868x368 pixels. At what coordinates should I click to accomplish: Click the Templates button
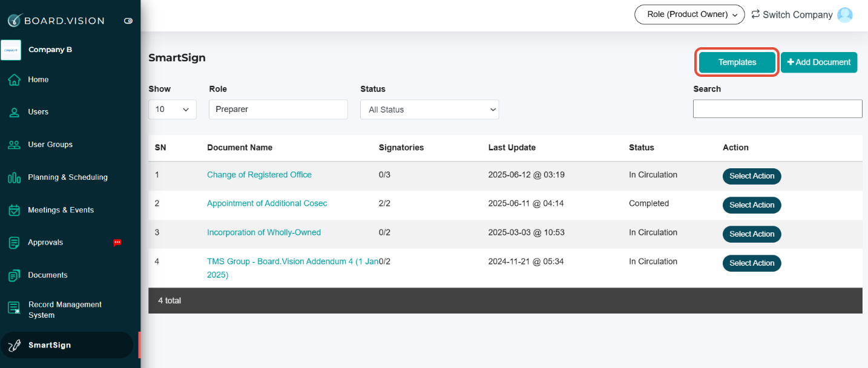tap(737, 62)
